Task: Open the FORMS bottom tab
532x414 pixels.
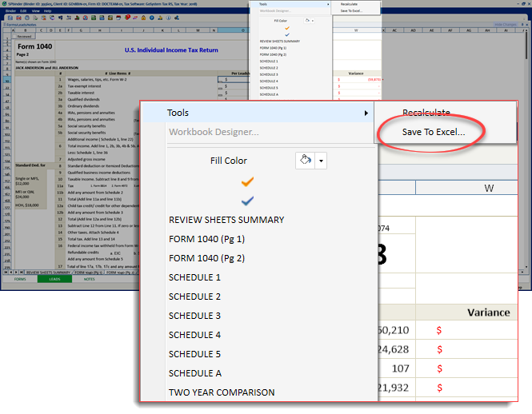Action: [x=20, y=279]
